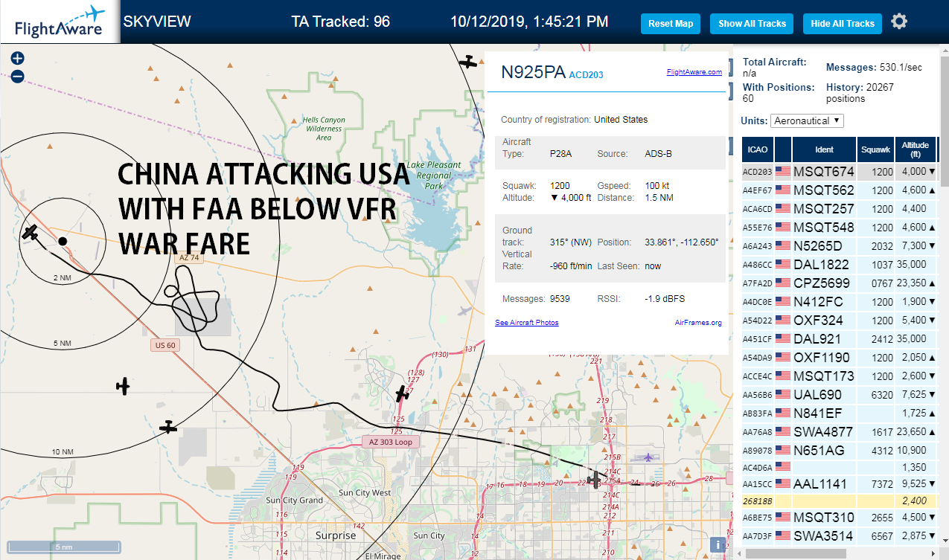Viewport: 949px width, 560px height.
Task: Sort table by ICAO column
Action: coord(757,149)
